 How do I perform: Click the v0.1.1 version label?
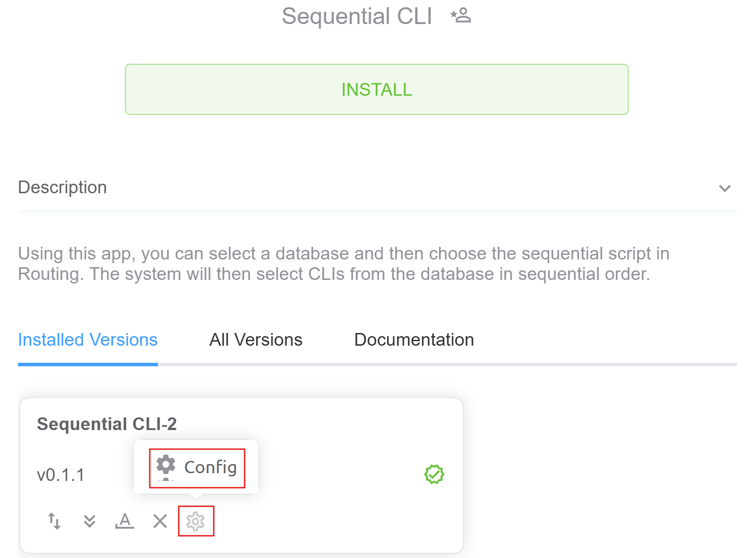pyautogui.click(x=61, y=475)
